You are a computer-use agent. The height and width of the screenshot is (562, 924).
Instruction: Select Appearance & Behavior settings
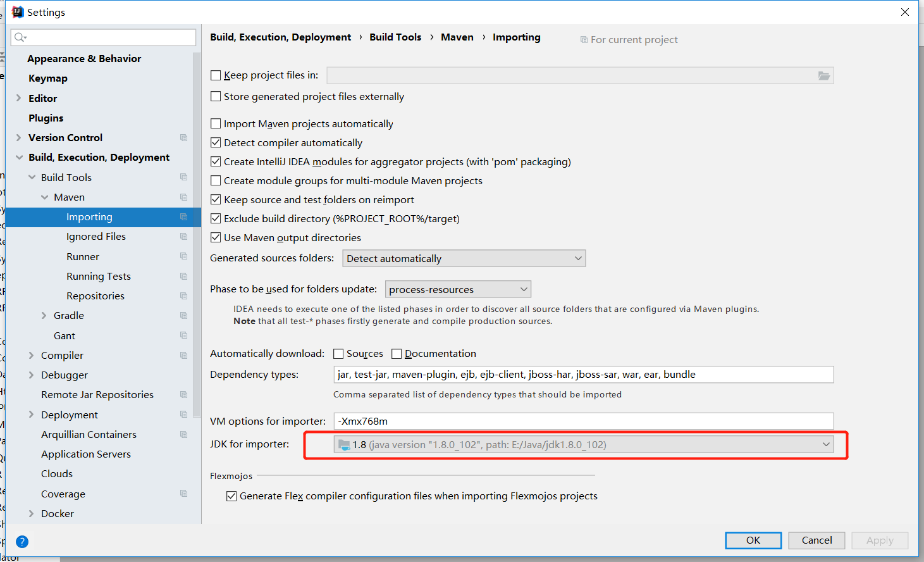pos(84,58)
